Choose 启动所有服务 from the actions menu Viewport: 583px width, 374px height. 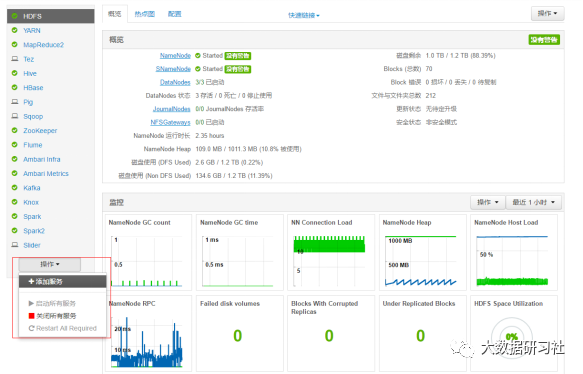(62, 303)
